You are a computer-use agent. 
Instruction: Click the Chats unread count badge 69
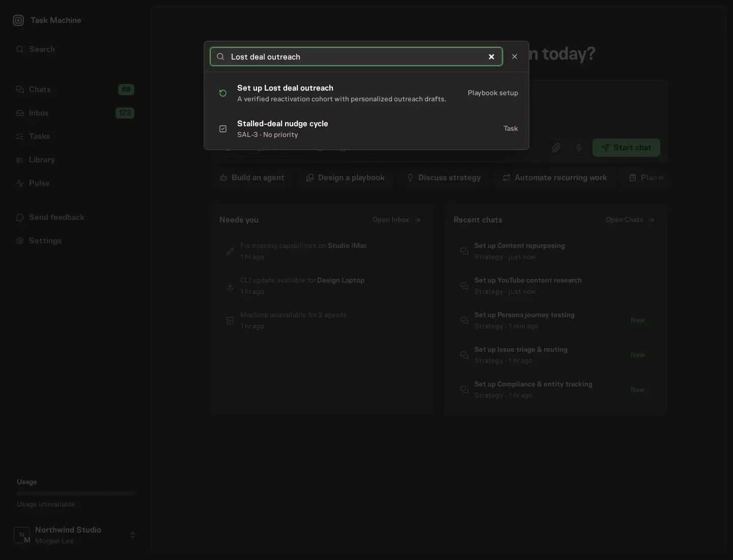click(126, 90)
